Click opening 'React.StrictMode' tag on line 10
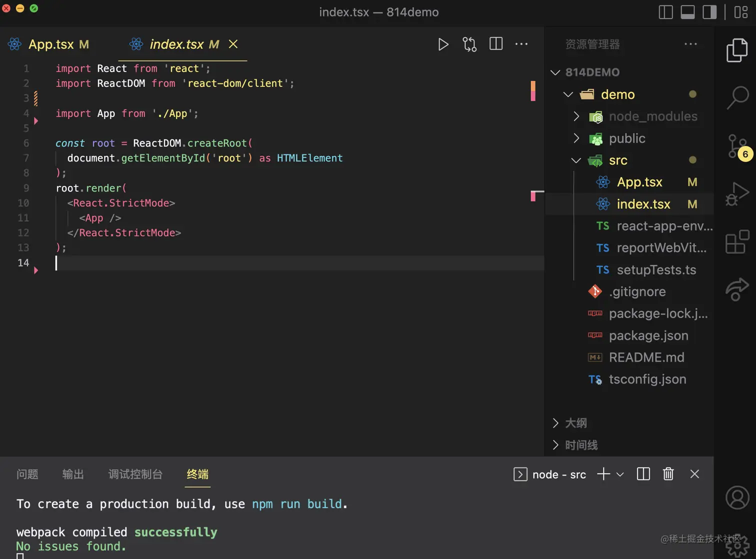 pos(121,203)
